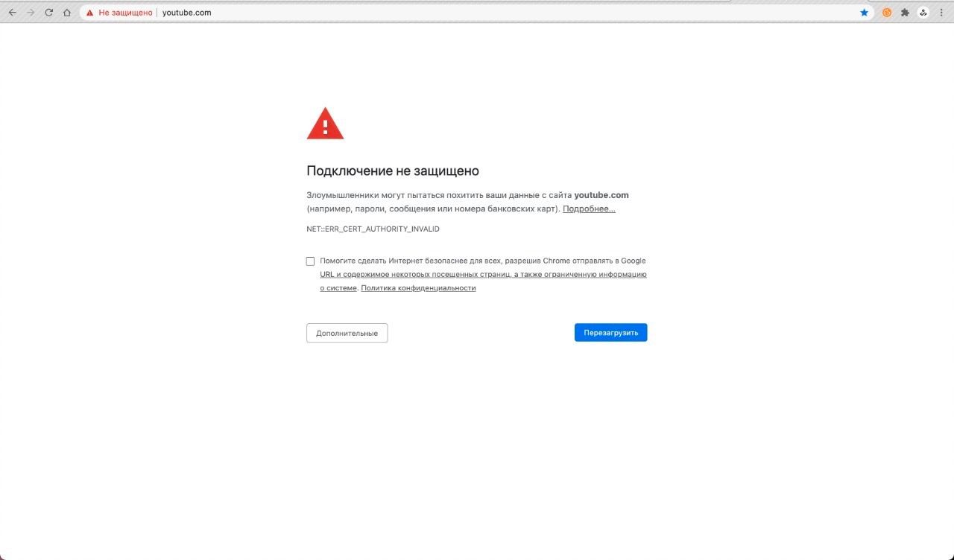Image resolution: width=954 pixels, height=560 pixels.
Task: Click the NET::ERR_CERT_AUTHORITY_INVALID error code
Action: (373, 229)
